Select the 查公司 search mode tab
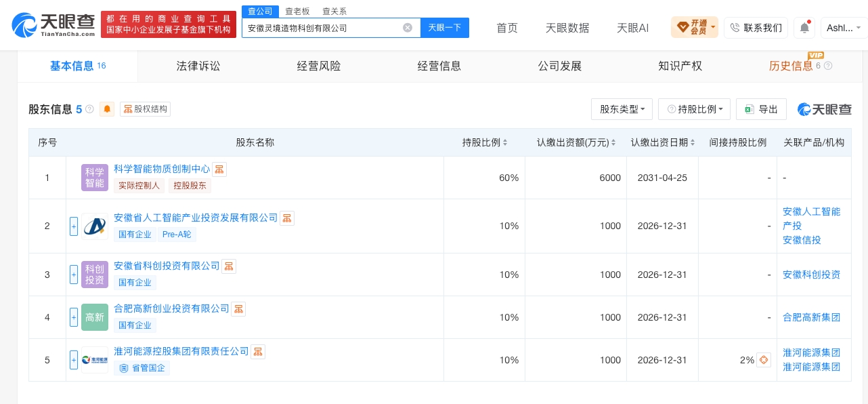Screen dimensions: 868x404 click(260, 11)
